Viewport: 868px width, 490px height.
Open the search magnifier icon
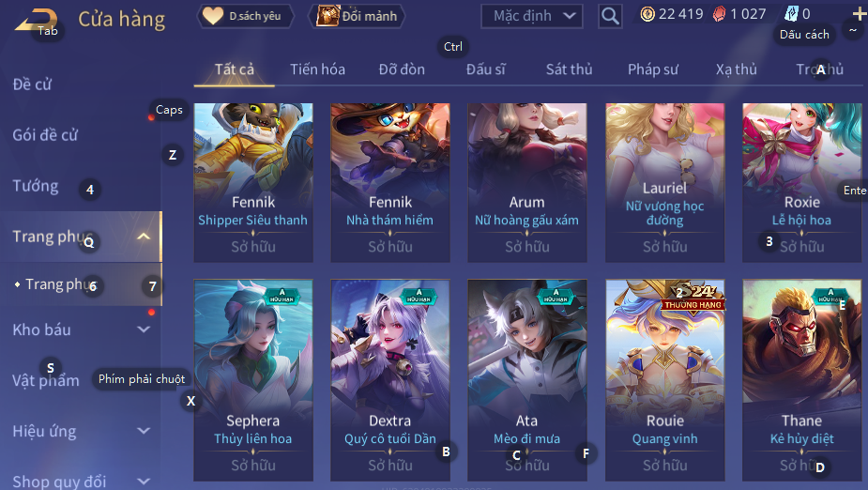pyautogui.click(x=610, y=16)
